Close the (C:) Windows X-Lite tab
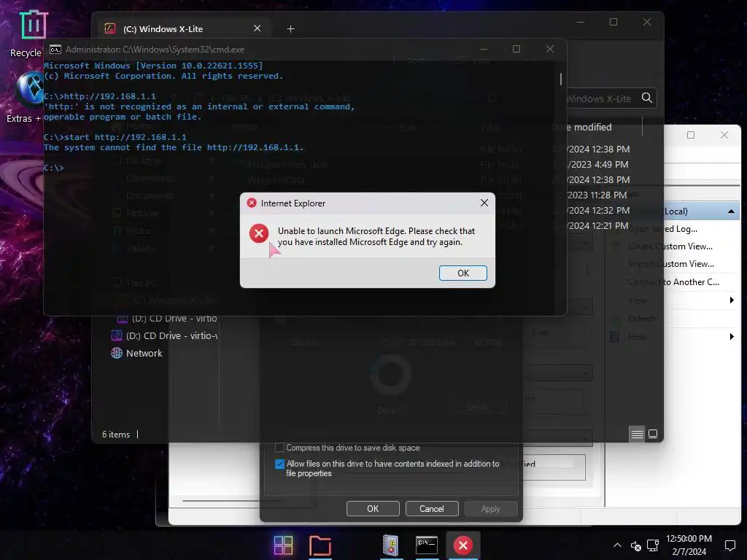The image size is (747, 560). (258, 28)
